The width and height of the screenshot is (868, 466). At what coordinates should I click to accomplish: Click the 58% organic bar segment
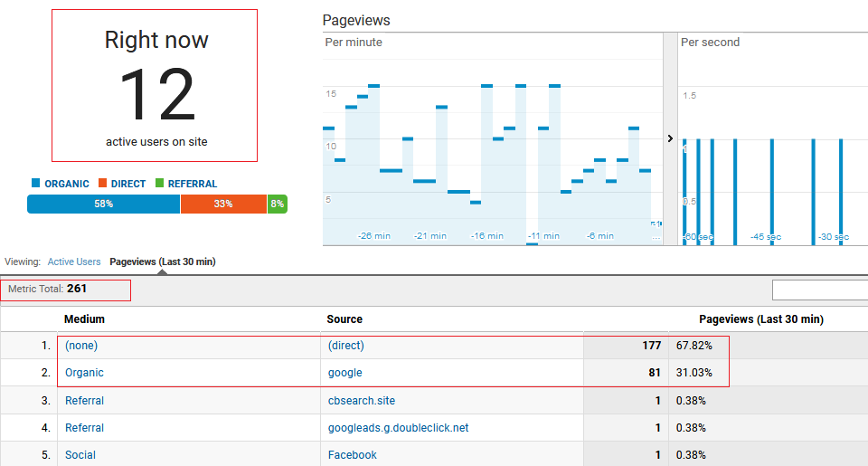coord(103,204)
